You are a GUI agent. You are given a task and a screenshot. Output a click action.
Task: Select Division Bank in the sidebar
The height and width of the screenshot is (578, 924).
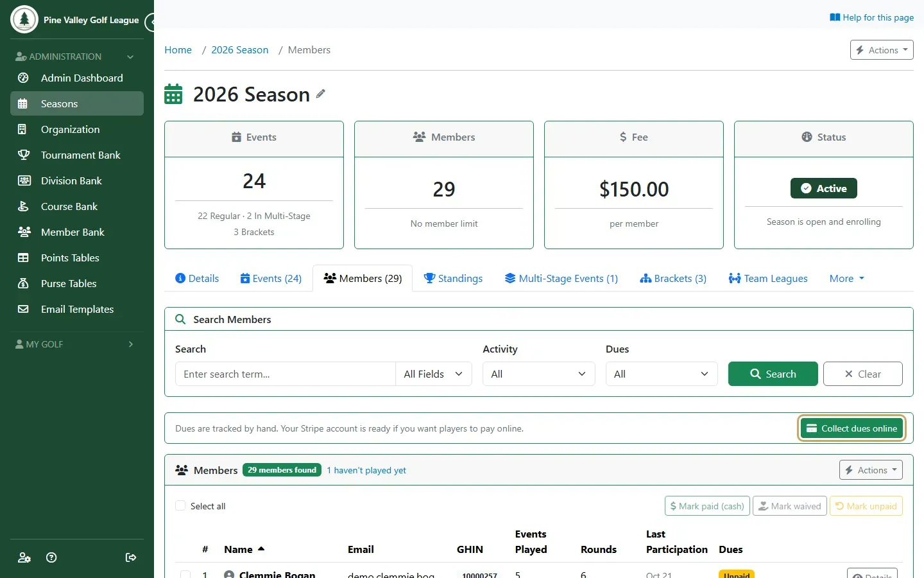point(77,180)
